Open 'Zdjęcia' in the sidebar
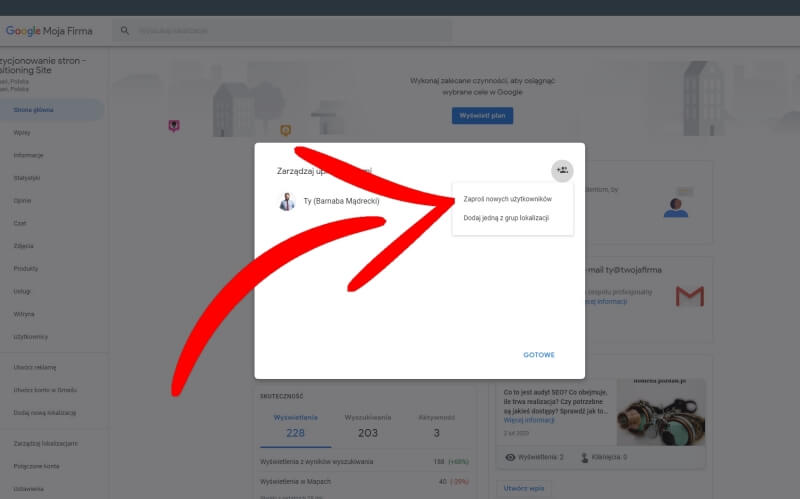This screenshot has height=499, width=800. pyautogui.click(x=23, y=246)
